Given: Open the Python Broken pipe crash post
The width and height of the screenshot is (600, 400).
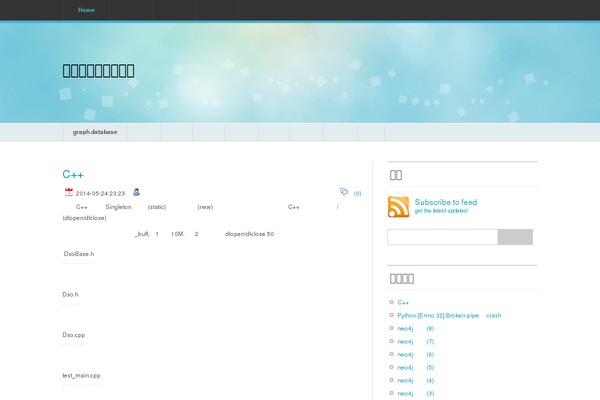Looking at the screenshot, I should [x=449, y=315].
